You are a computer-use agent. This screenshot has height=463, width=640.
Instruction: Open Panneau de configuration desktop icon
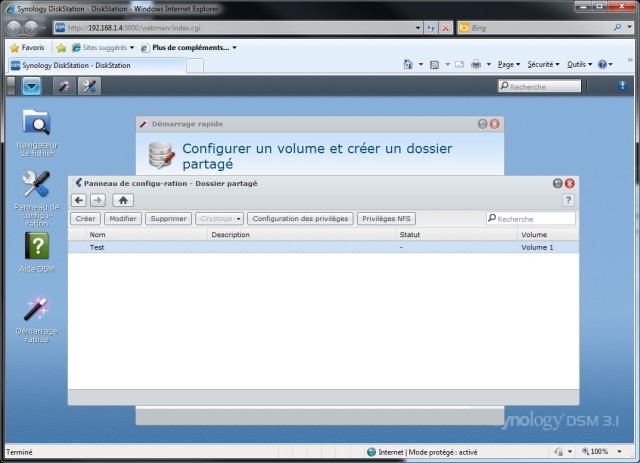36,198
